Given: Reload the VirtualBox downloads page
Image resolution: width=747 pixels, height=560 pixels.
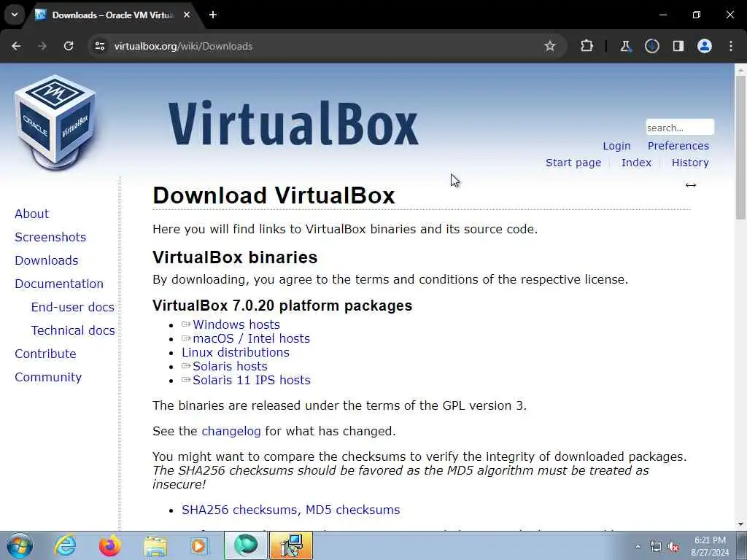Looking at the screenshot, I should 69,46.
